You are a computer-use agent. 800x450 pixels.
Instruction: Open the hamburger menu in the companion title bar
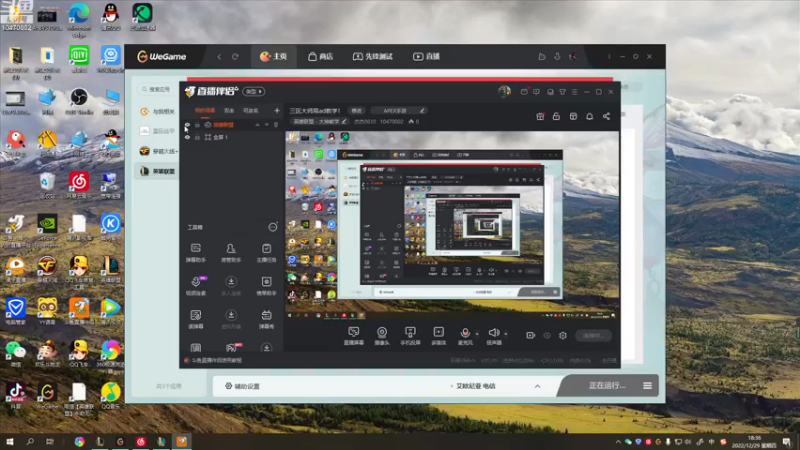coord(574,92)
